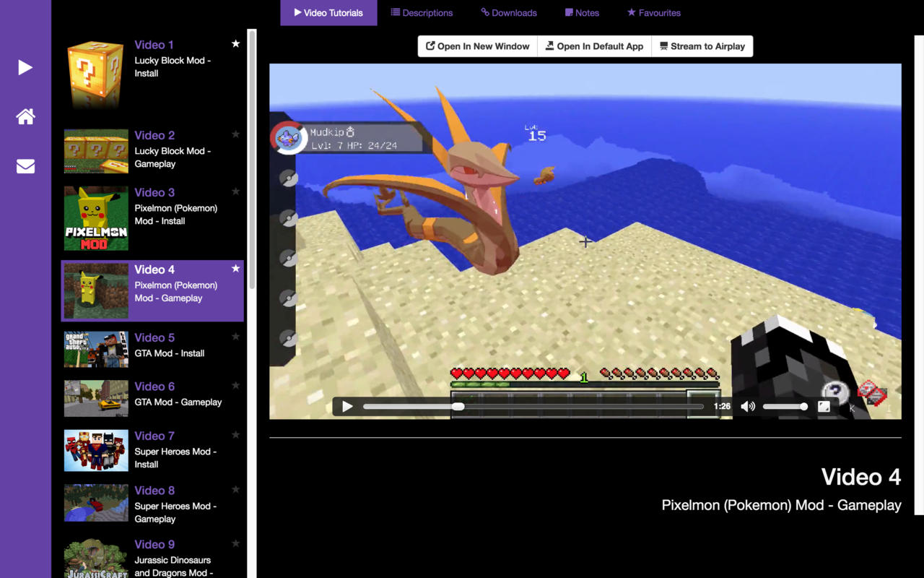Play the video using player play button

click(347, 407)
